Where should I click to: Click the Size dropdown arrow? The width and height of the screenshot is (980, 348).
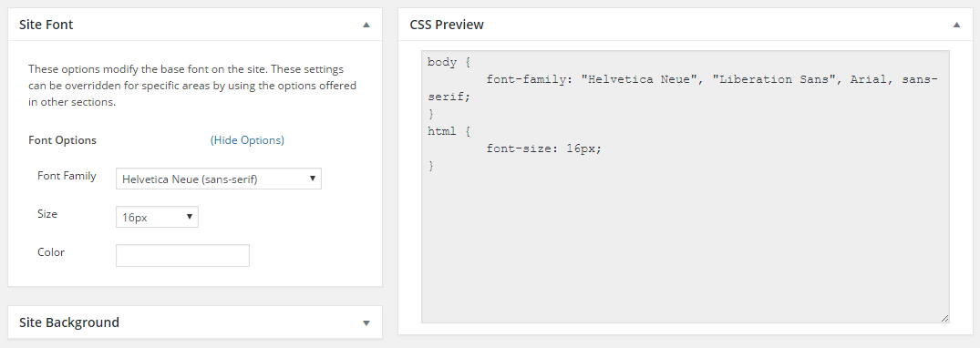tap(190, 217)
